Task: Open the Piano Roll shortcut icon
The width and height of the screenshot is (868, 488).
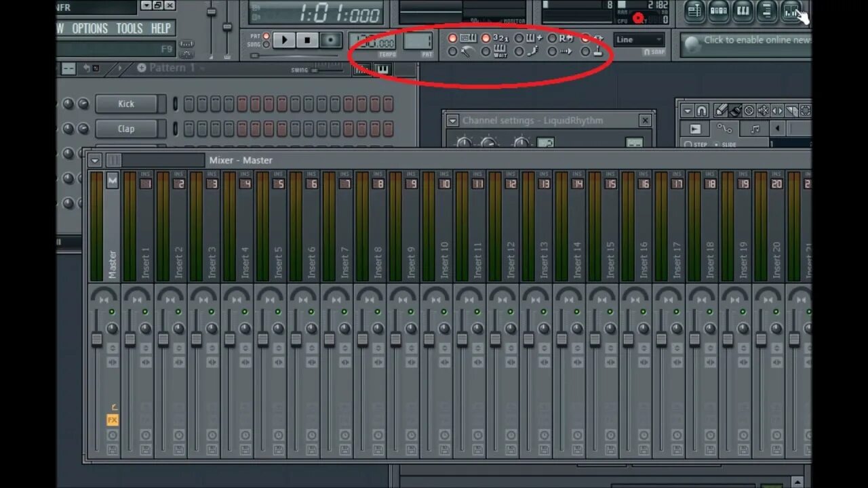Action: tap(743, 10)
